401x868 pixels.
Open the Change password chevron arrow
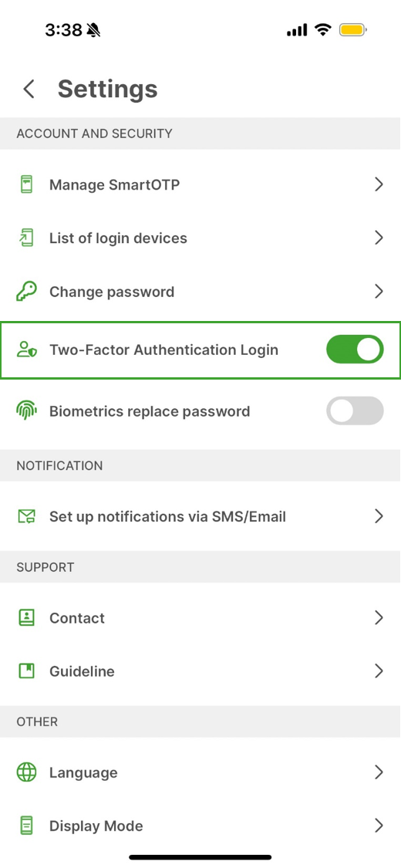point(379,292)
